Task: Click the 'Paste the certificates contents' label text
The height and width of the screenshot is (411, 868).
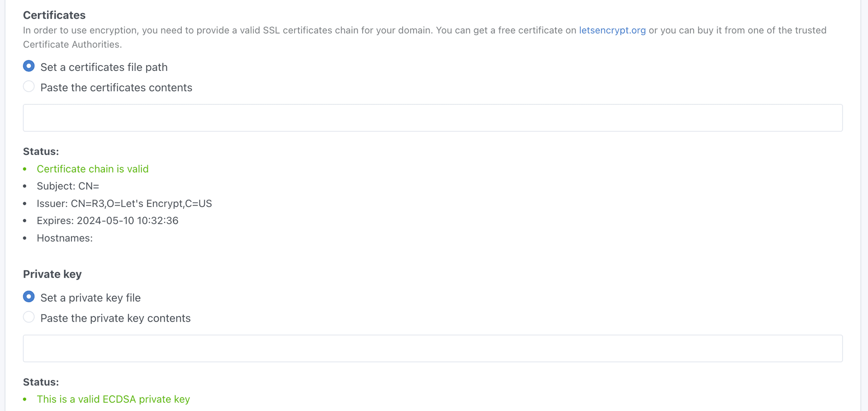Action: click(x=116, y=88)
